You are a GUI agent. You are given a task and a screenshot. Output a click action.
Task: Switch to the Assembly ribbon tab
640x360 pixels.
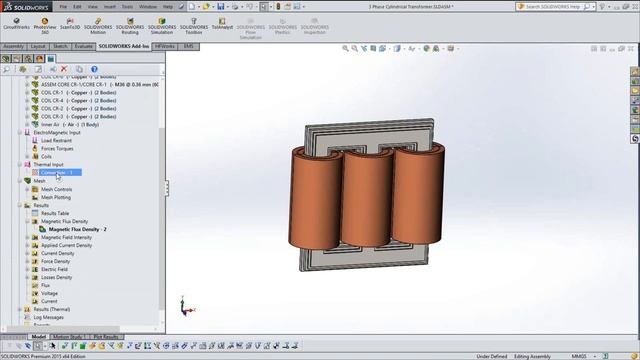tap(13, 47)
